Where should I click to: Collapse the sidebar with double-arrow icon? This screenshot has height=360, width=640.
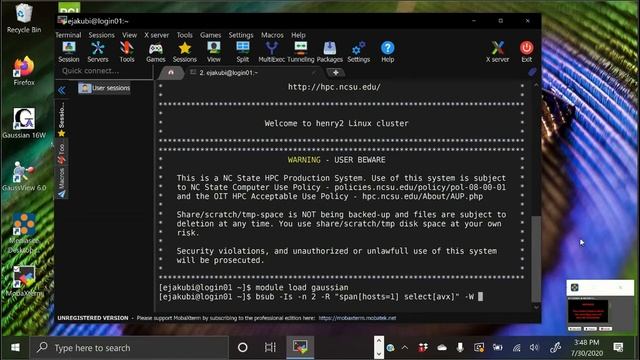[x=62, y=90]
